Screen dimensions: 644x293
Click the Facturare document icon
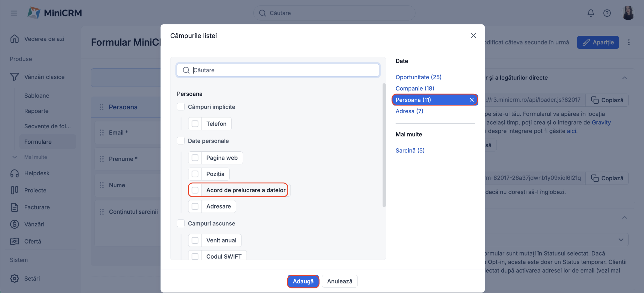[x=14, y=207]
